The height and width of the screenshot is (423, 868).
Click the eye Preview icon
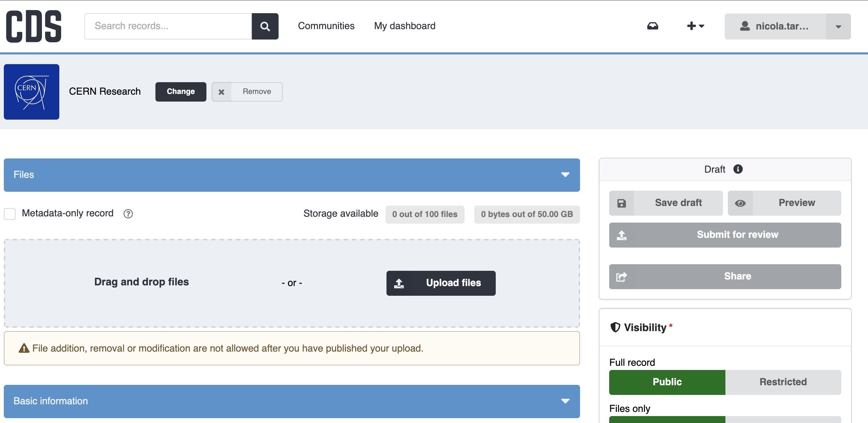pos(740,203)
